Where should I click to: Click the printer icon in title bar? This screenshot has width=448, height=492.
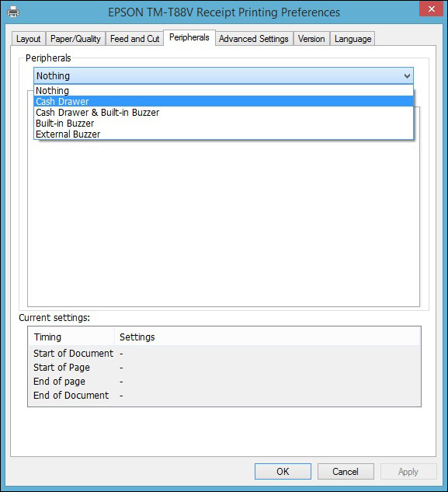pyautogui.click(x=13, y=12)
